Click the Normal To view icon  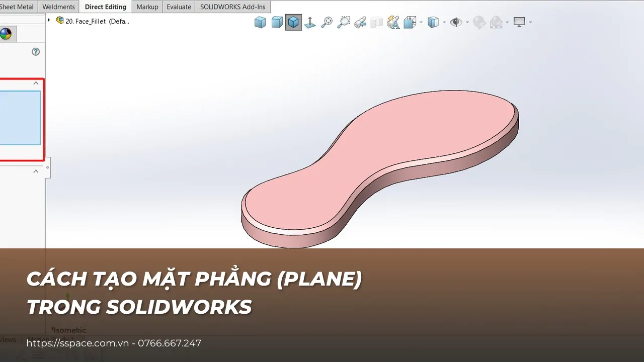click(310, 22)
